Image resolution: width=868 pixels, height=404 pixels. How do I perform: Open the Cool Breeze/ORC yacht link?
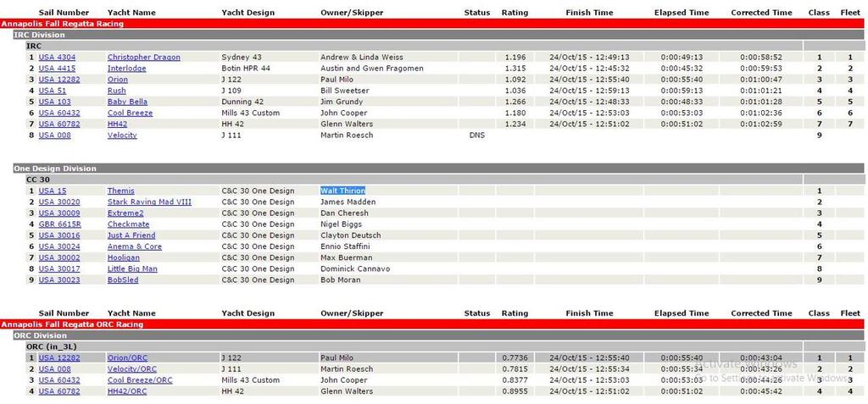click(x=140, y=380)
